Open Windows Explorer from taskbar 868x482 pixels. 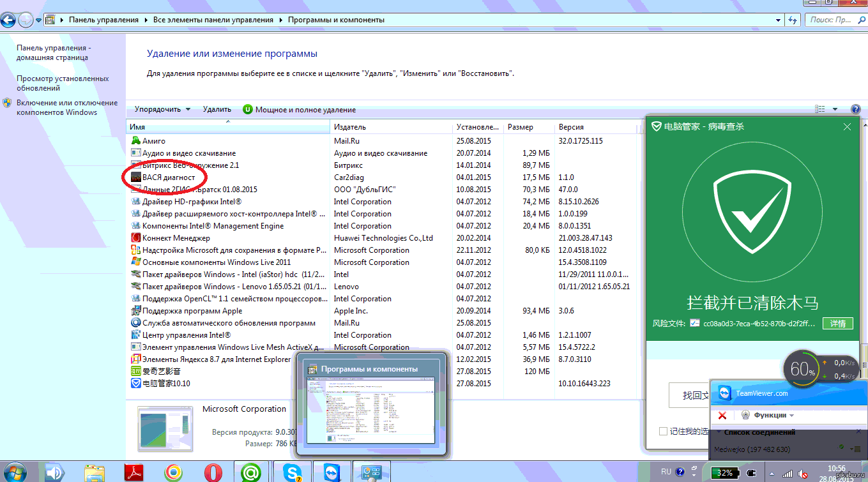(94, 472)
